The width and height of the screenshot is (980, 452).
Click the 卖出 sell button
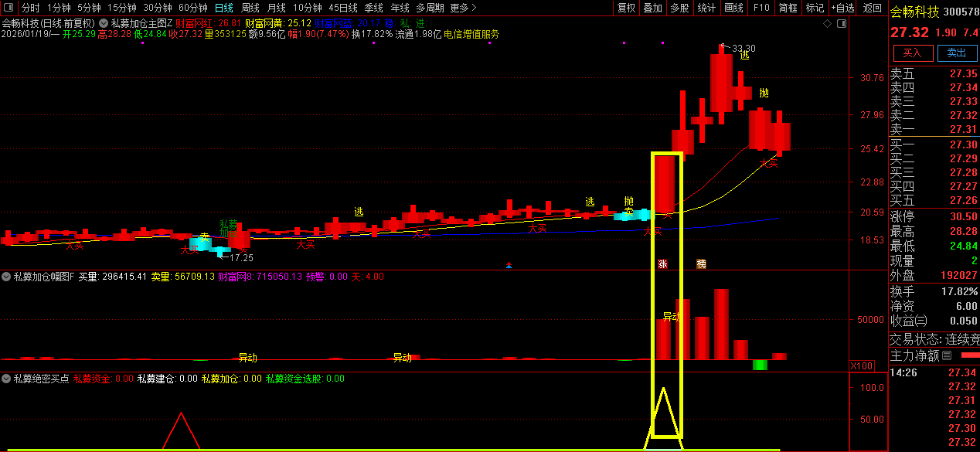(x=957, y=53)
